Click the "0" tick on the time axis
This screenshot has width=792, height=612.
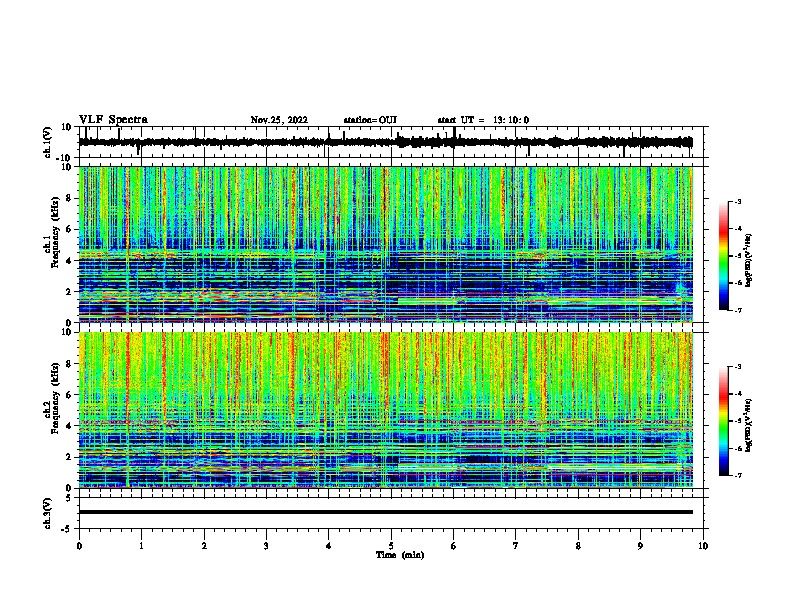79,546
